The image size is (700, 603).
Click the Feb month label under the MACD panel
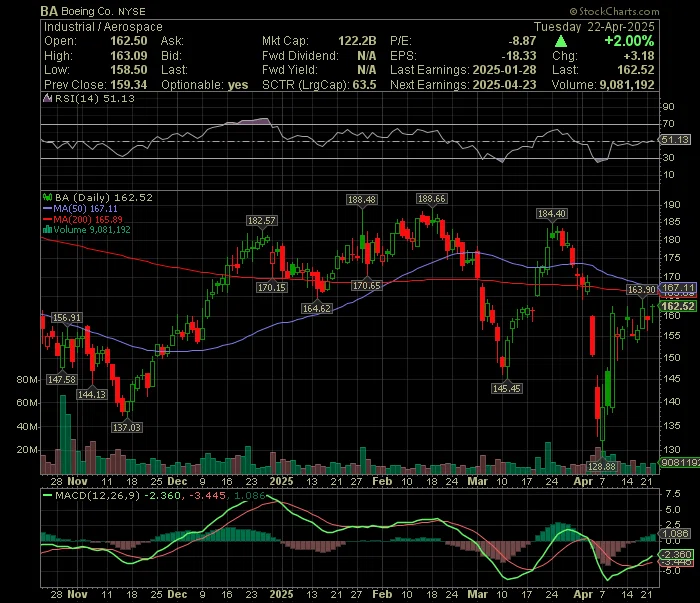(383, 595)
